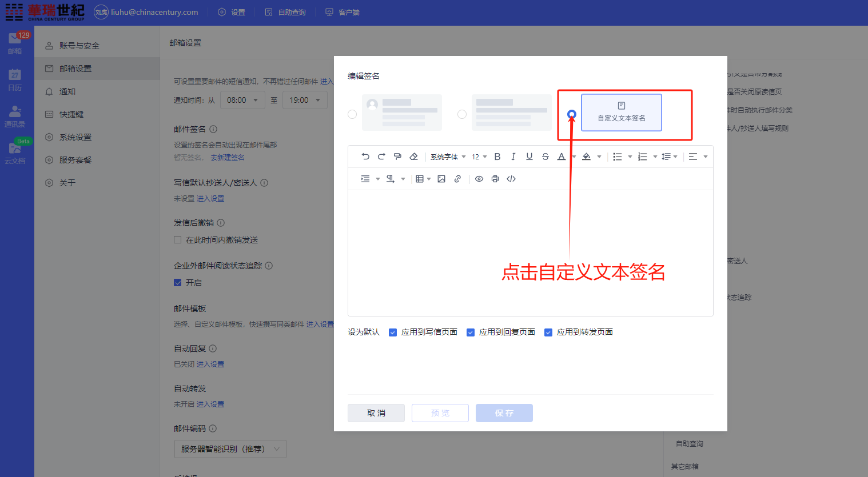Click the text alignment icon
This screenshot has width=868, height=477.
pyautogui.click(x=693, y=157)
